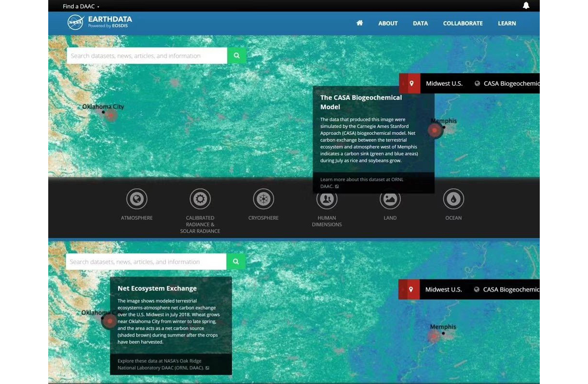Open the Human Dimensions topic icon
This screenshot has width=588, height=384.
click(x=327, y=199)
